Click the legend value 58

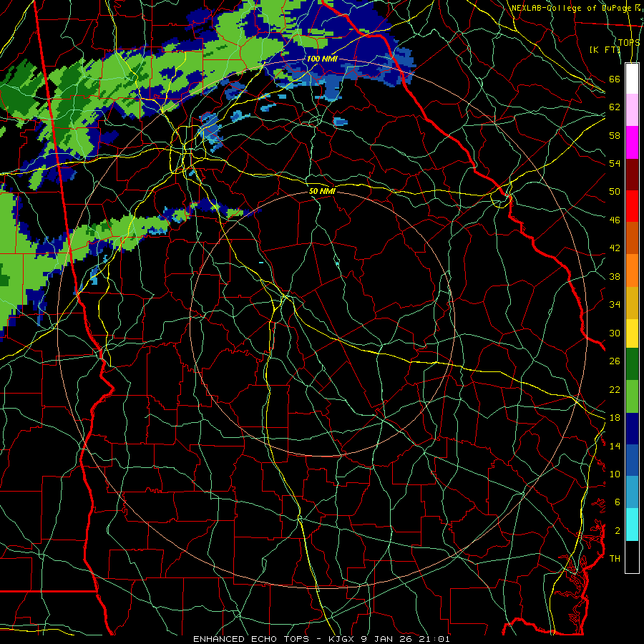[615, 135]
